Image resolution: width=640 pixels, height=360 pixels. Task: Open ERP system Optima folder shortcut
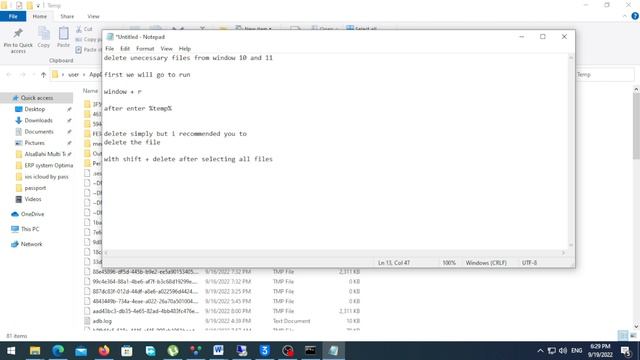[x=49, y=165]
